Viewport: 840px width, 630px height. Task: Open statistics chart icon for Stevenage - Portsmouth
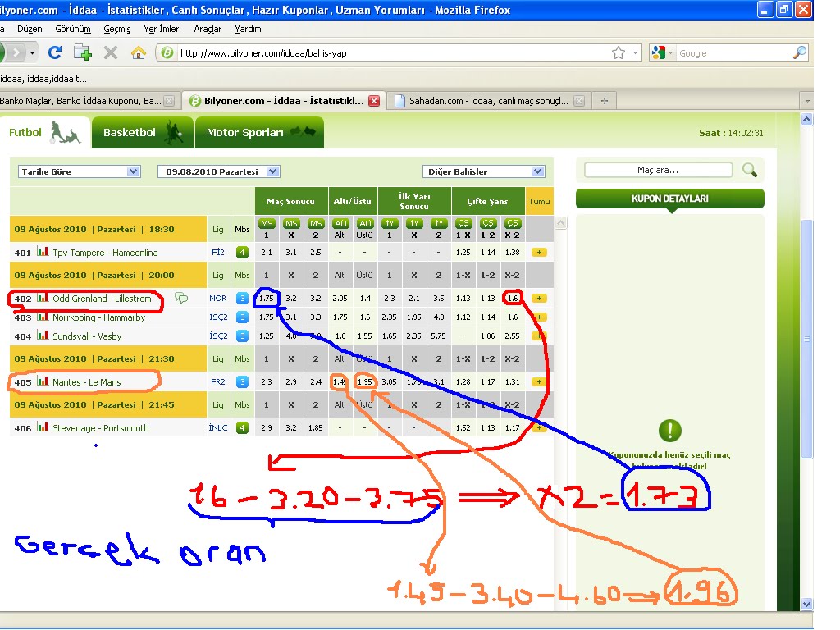coord(43,427)
